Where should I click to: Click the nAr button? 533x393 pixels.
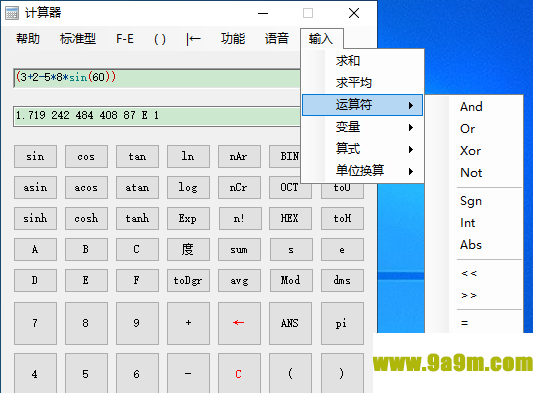point(239,157)
